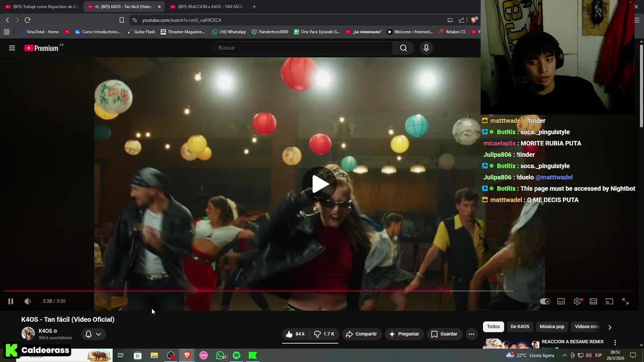The width and height of the screenshot is (644, 362).
Task: Open the (16) WhatsApp bookmark
Action: 229,32
